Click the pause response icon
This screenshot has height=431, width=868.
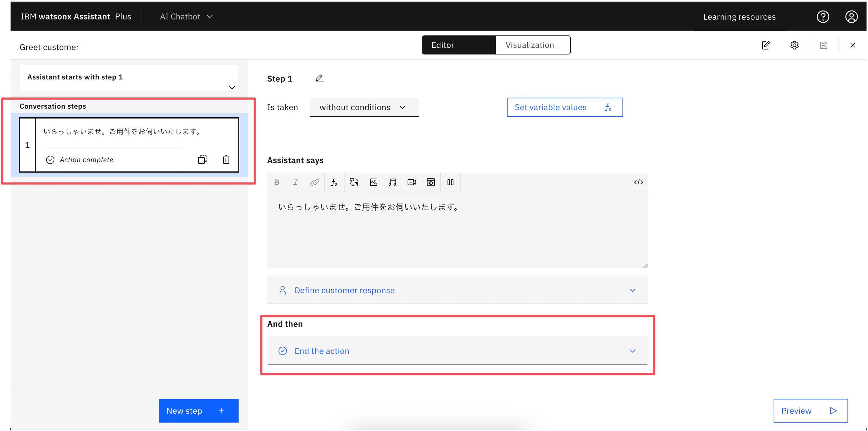click(450, 182)
